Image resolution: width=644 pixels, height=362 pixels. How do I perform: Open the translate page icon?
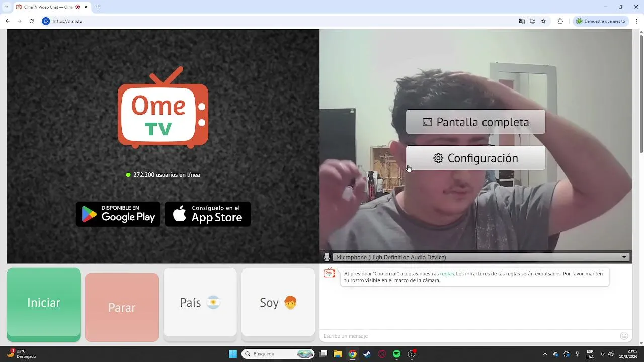(522, 21)
